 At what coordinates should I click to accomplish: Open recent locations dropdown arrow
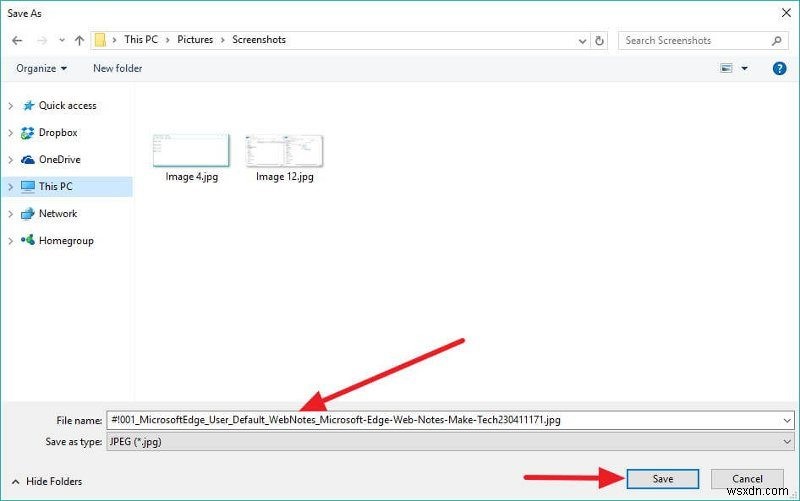tap(61, 40)
